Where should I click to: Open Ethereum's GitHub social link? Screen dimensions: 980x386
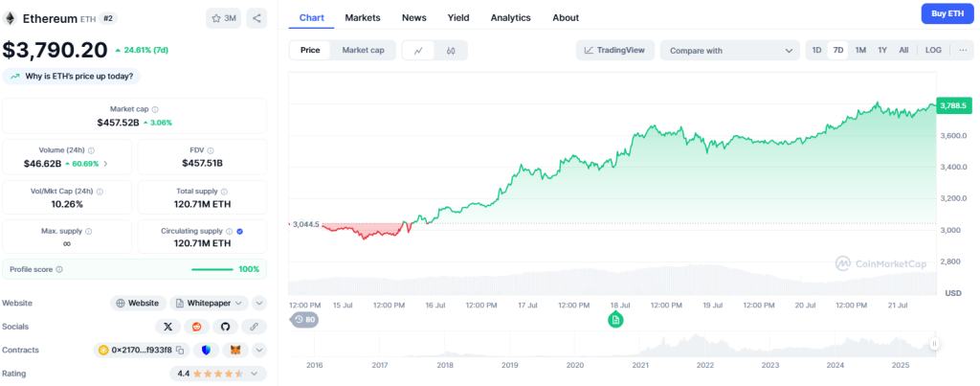tap(225, 327)
